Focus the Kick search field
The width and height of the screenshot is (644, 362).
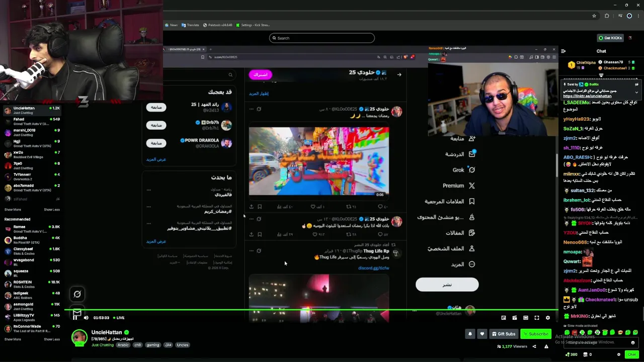(x=322, y=38)
